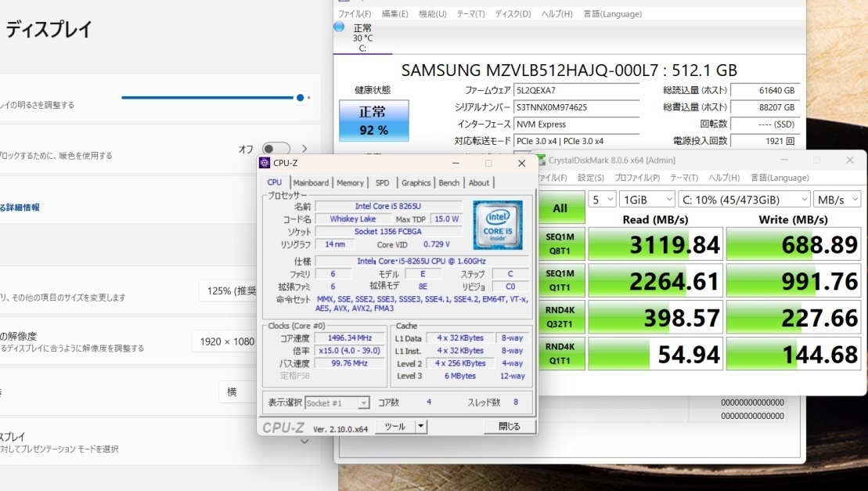This screenshot has height=491, width=868.
Task: Click the core speed value 1496.34 MHz
Action: click(349, 338)
